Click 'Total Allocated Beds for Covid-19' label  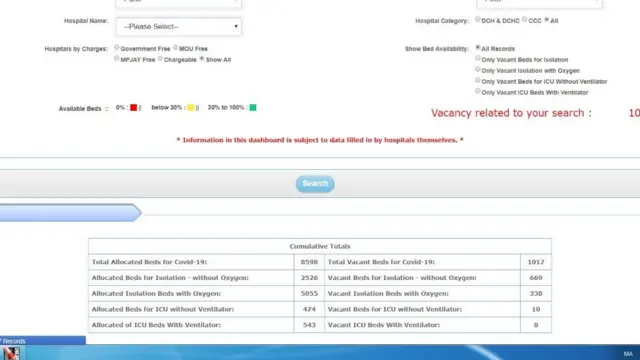[149, 262]
